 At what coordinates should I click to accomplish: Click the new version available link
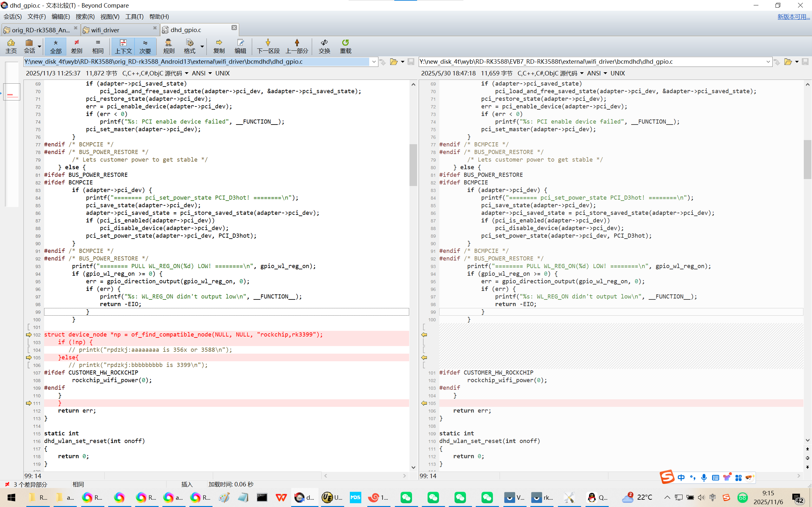pos(793,16)
